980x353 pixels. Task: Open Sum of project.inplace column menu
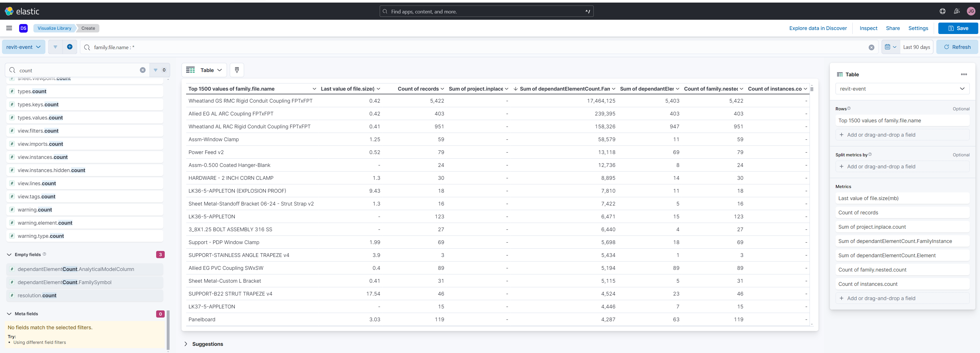[506, 89]
